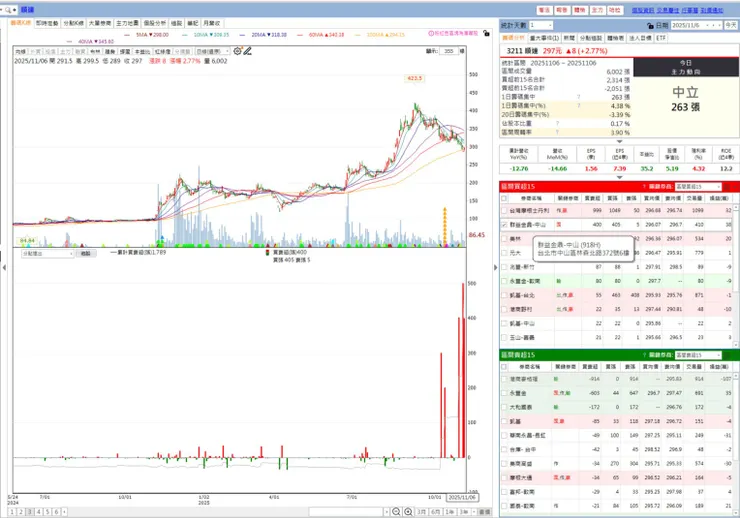740x518 pixels.
Task: Click the 顯示 355 bars input field
Action: click(448, 51)
